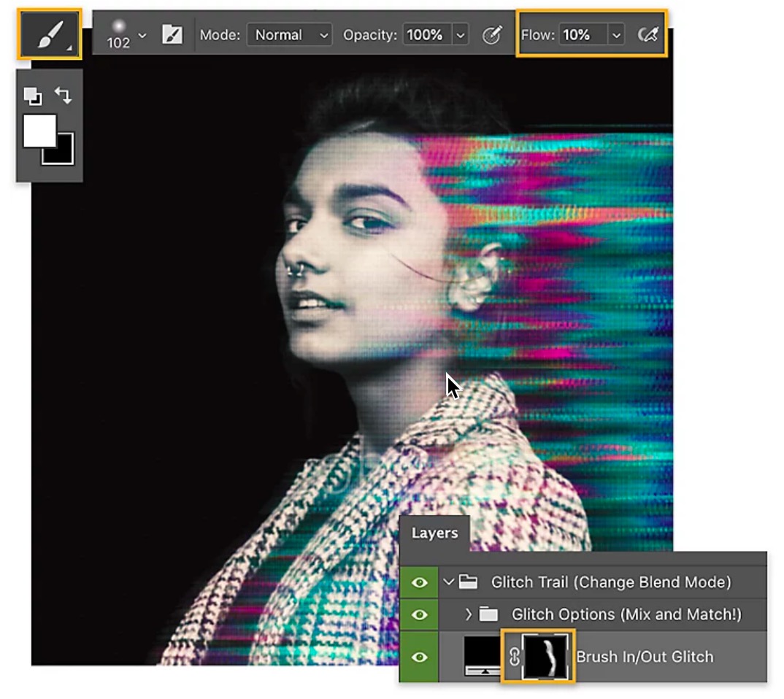Click the layer mask link icon
The image size is (784, 699).
coord(514,657)
